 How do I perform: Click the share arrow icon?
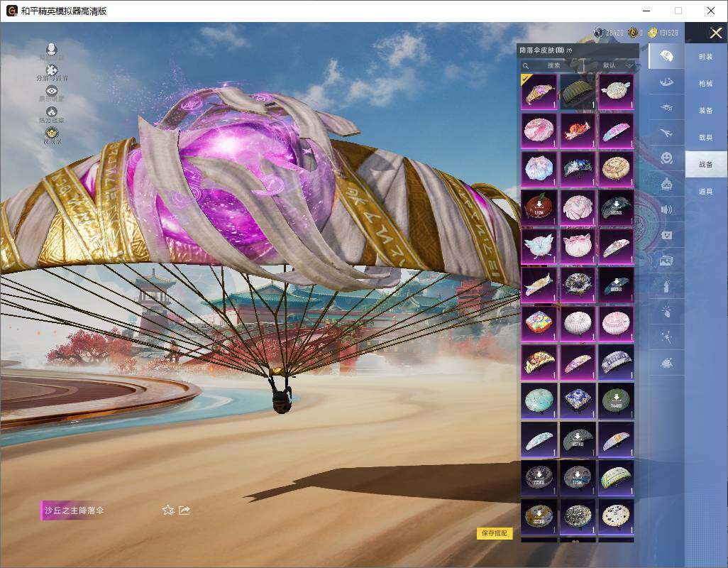(x=184, y=510)
